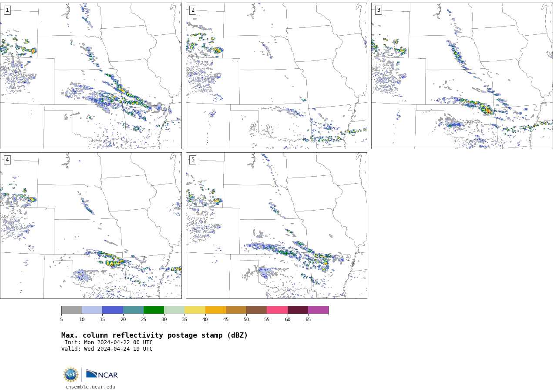The image size is (557, 392).
Task: Click the colorbar tick label 5
Action: pos(61,320)
